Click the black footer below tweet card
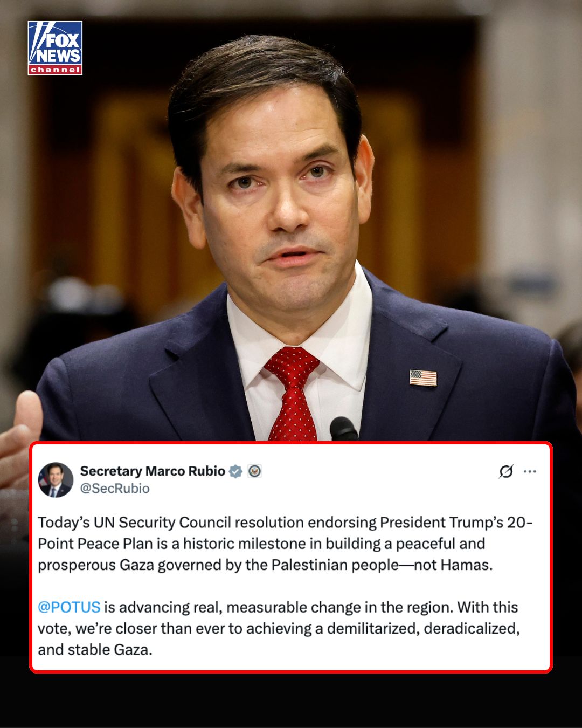This screenshot has width=582, height=728. (291, 701)
